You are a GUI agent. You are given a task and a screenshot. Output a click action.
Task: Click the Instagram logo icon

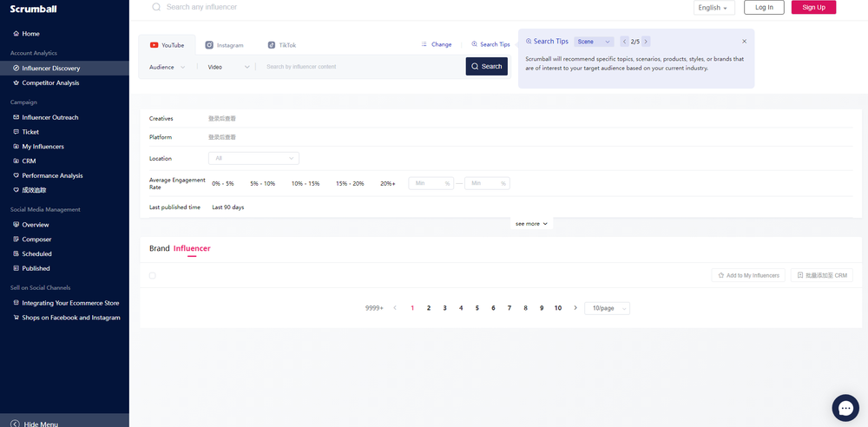pyautogui.click(x=209, y=45)
